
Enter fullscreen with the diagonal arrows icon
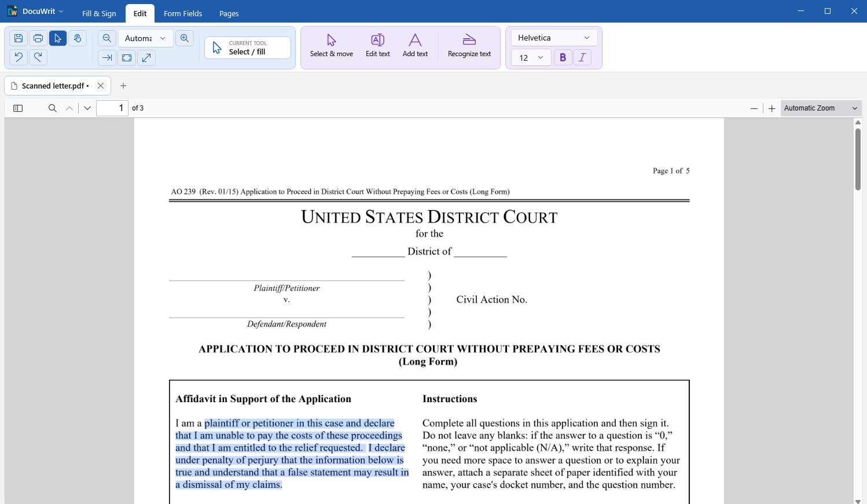(146, 57)
